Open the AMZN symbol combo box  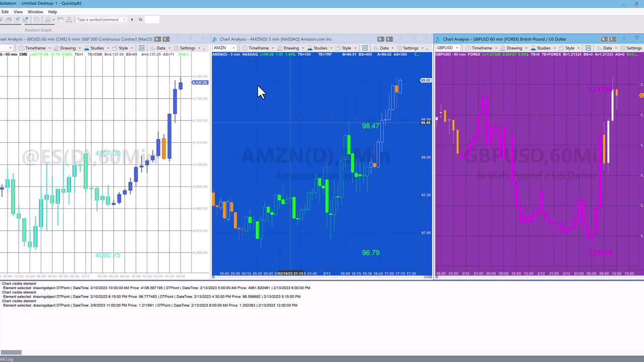click(x=224, y=48)
